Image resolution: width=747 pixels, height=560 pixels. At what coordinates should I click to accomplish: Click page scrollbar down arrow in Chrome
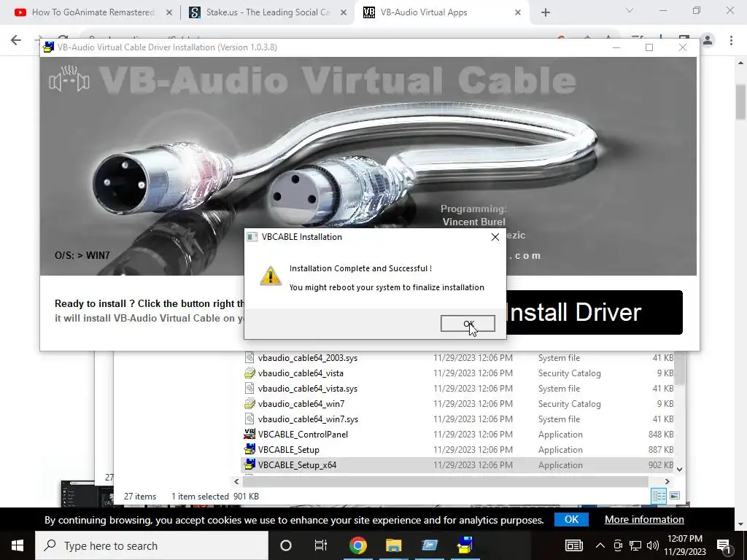(741, 524)
